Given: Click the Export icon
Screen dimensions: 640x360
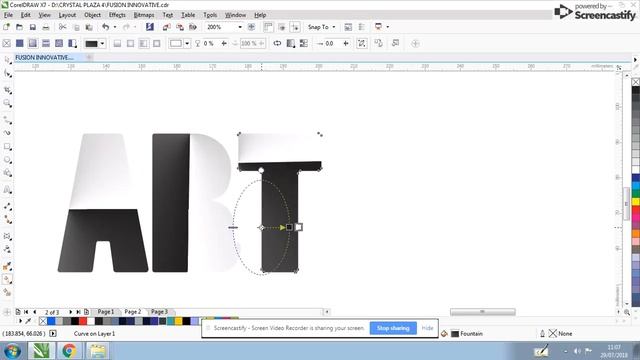Looking at the screenshot, I should (180, 27).
